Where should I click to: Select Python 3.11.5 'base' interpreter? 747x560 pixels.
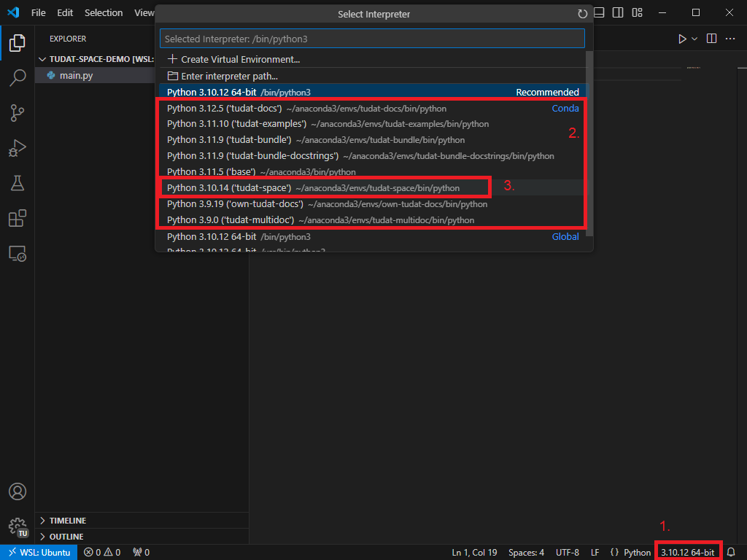point(373,172)
